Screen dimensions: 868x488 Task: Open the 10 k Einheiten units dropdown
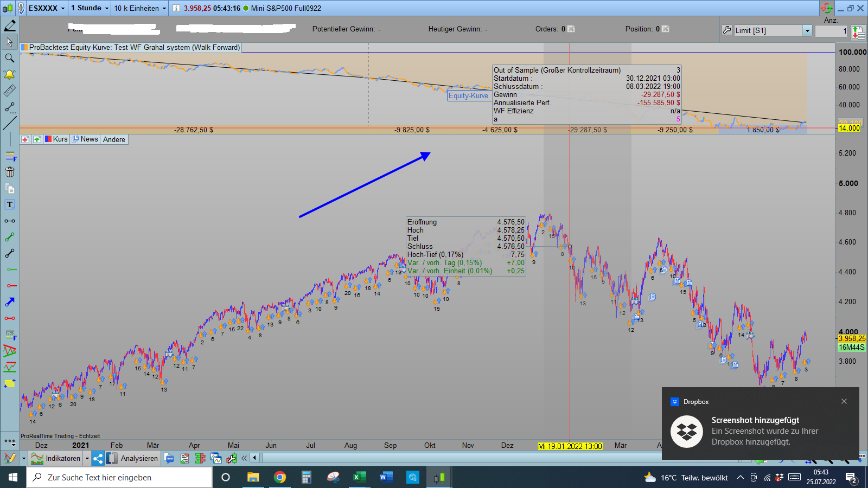140,8
